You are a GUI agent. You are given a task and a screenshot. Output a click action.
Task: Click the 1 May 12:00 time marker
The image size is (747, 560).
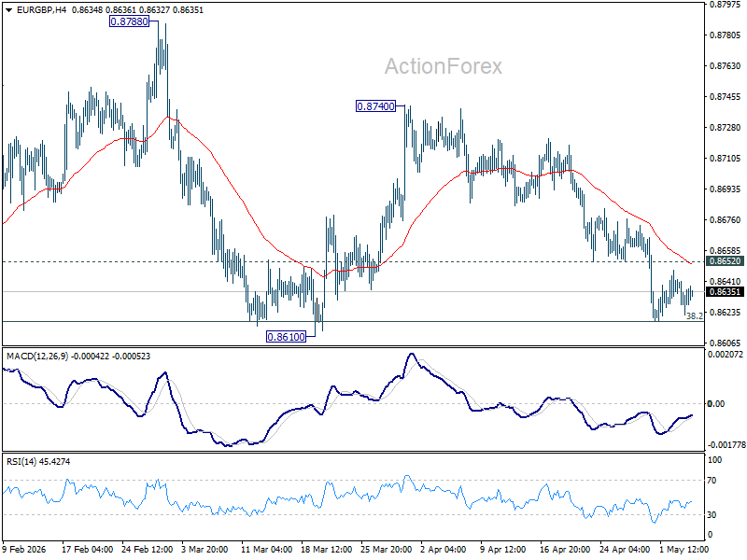click(x=684, y=549)
